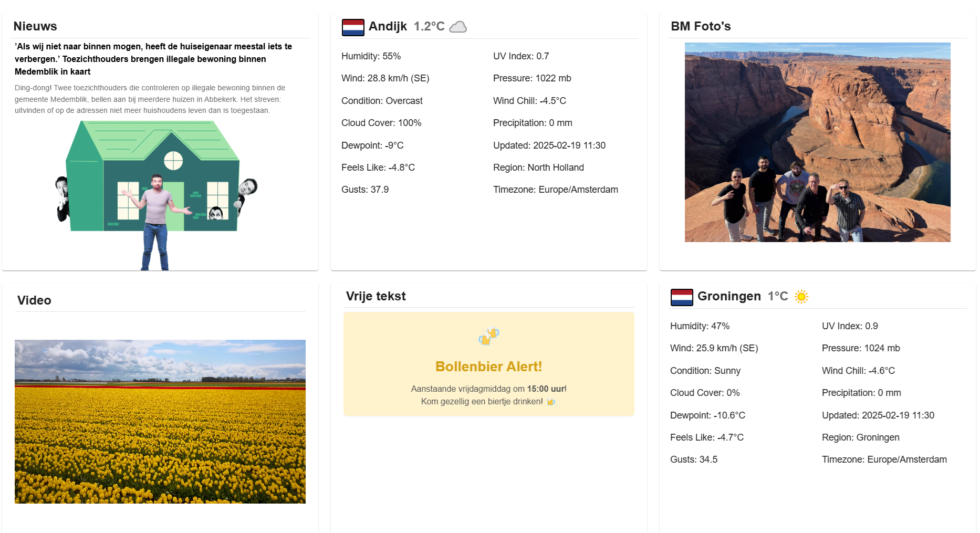Open the canyon group photo
Viewport: 980px width, 533px height.
[817, 142]
